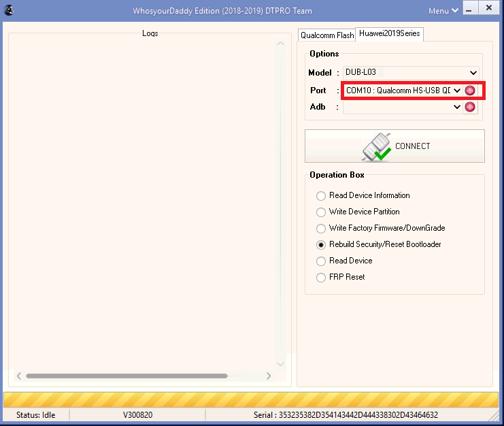Close the application window
The height and width of the screenshot is (426, 504).
tap(488, 7)
